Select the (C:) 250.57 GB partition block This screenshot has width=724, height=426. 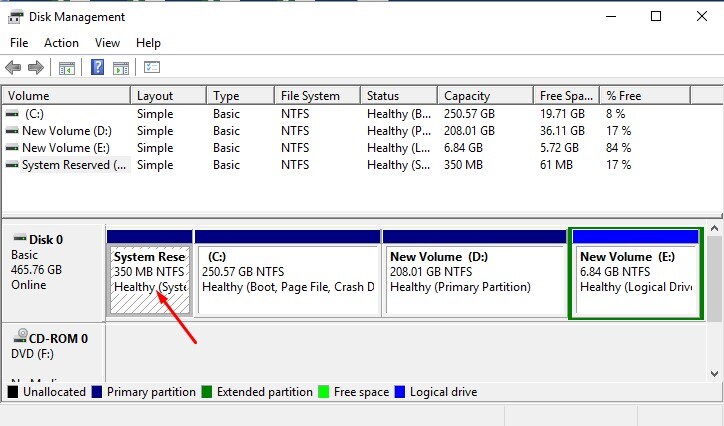pyautogui.click(x=288, y=272)
